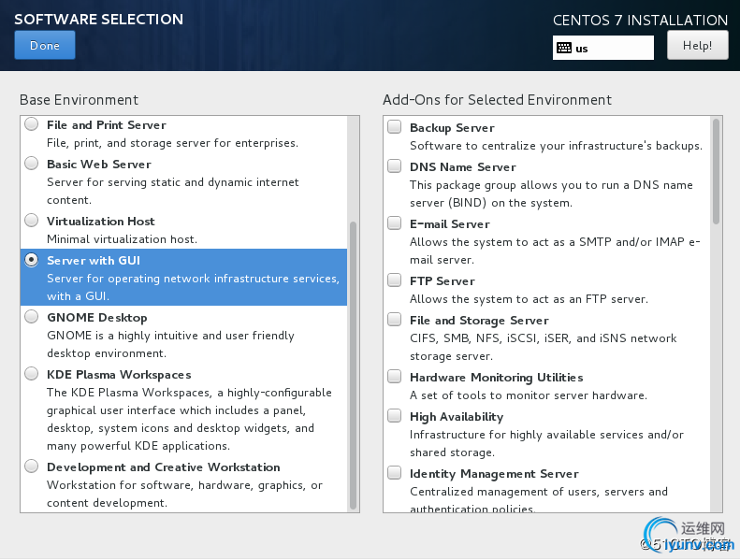This screenshot has height=560, width=740.
Task: Click the "Backup Server" label text
Action: pos(452,128)
